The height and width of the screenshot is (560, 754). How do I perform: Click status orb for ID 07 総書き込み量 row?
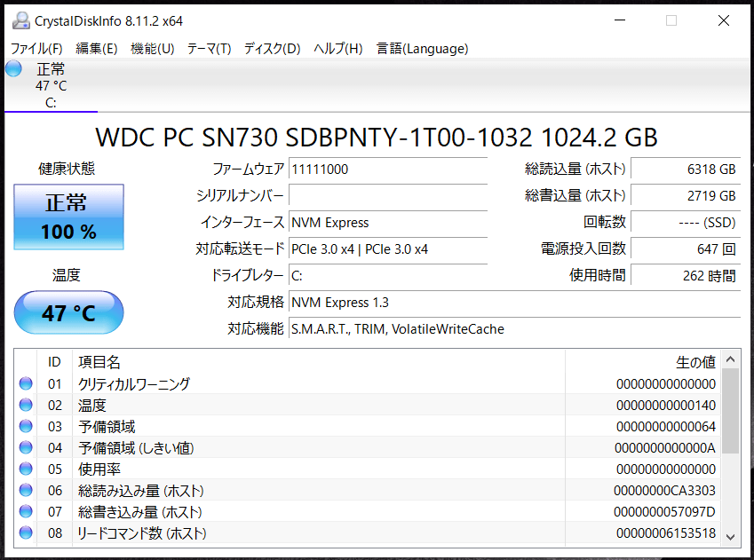coord(26,511)
